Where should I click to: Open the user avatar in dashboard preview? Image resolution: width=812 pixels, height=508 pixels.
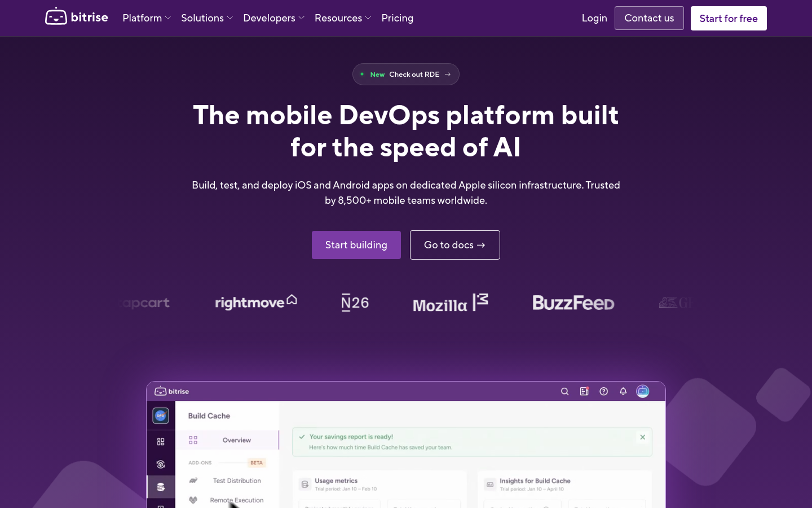click(643, 391)
